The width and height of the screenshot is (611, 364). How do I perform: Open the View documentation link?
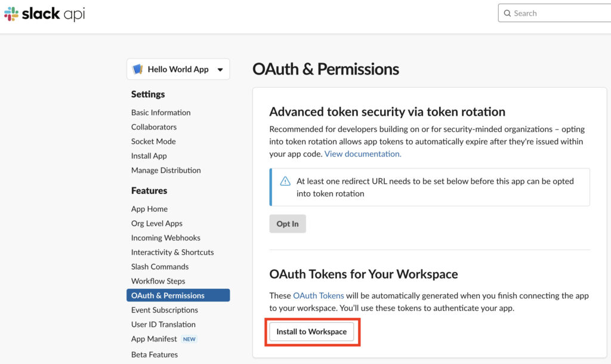[x=363, y=153]
